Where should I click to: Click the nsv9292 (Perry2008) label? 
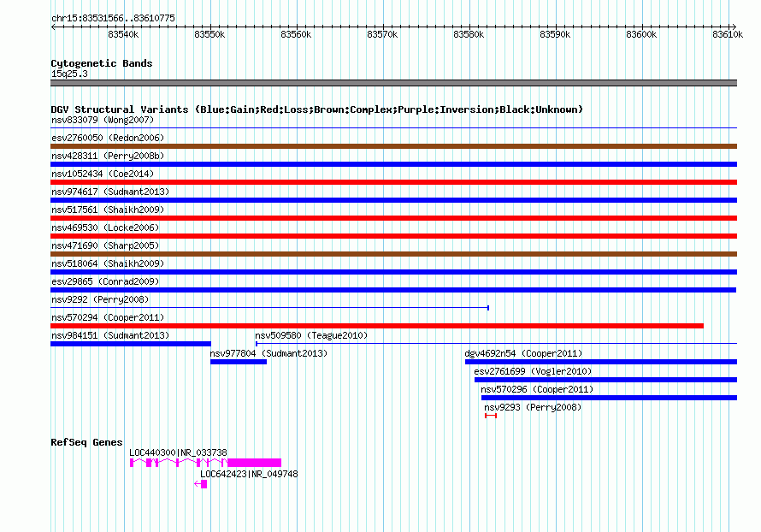pyautogui.click(x=100, y=299)
